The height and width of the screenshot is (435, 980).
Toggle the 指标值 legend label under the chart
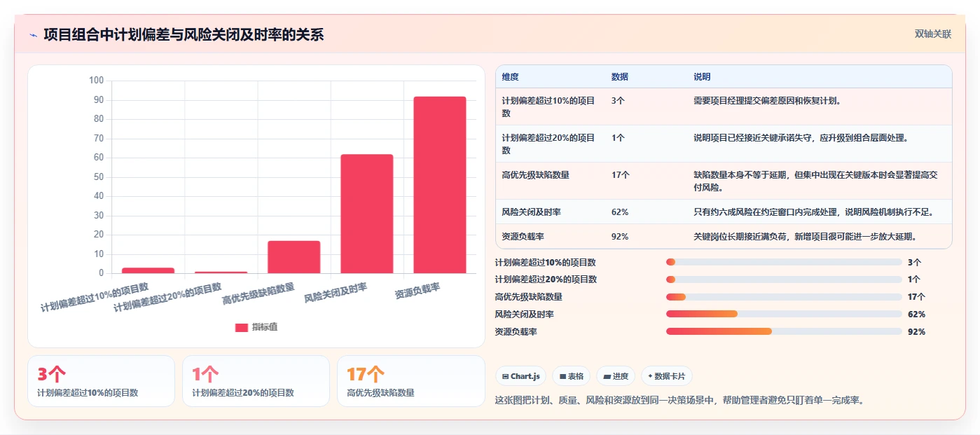pos(265,327)
